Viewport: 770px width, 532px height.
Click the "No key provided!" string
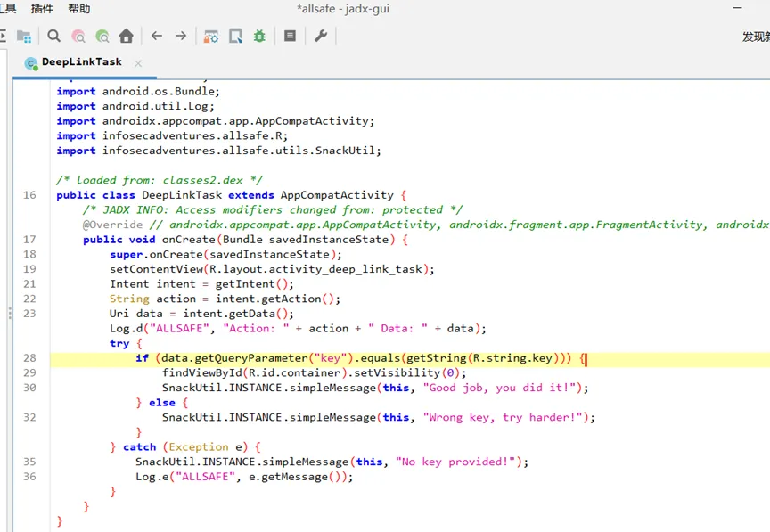coord(455,462)
